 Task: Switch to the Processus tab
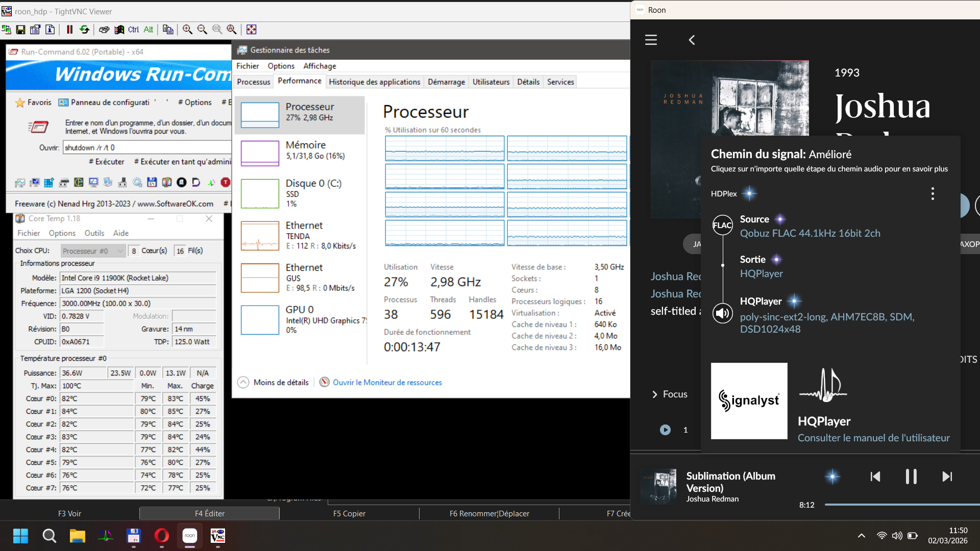tap(254, 82)
